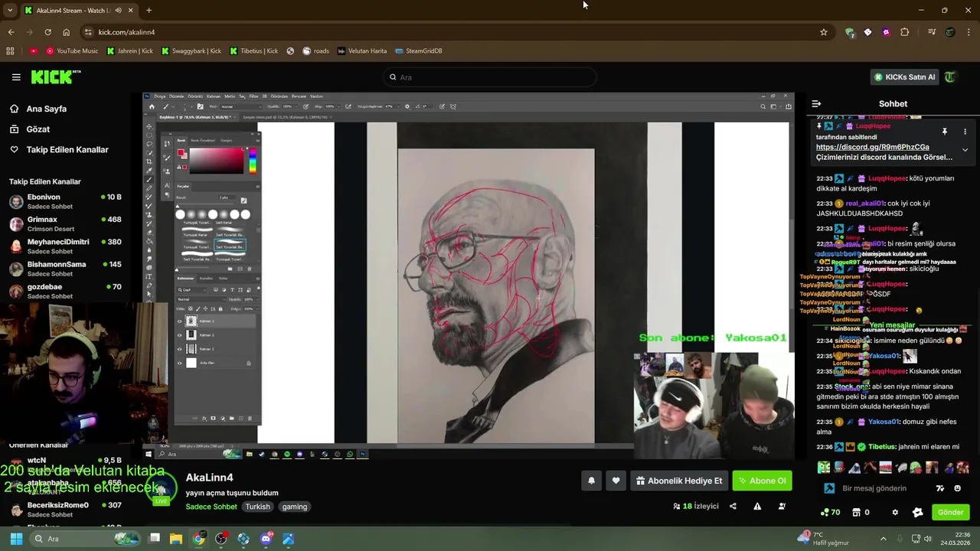This screenshot has height=551, width=980.
Task: Toggle visibility of the middle Katman 2 layer
Action: pos(180,335)
